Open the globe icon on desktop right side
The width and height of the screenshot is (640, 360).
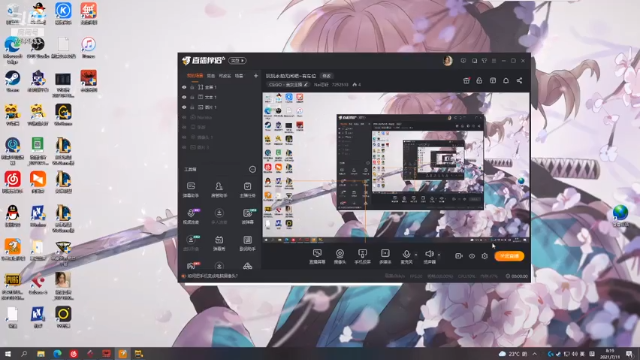coord(620,216)
